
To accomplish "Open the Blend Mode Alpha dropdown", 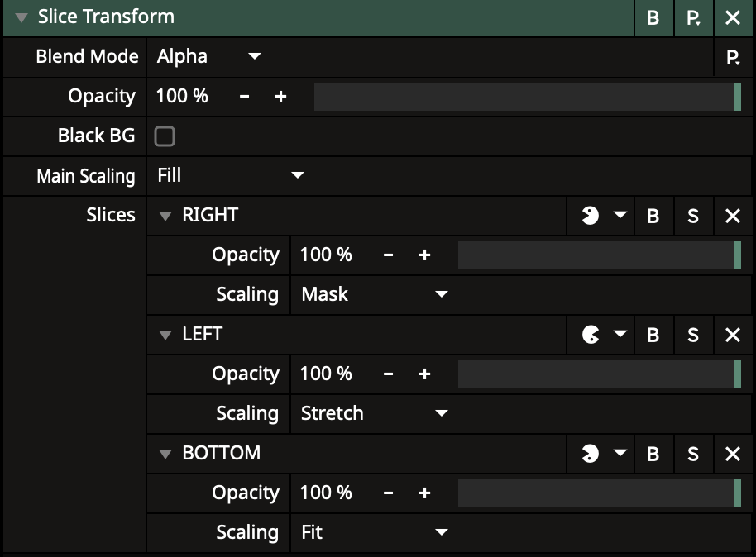I will click(208, 57).
